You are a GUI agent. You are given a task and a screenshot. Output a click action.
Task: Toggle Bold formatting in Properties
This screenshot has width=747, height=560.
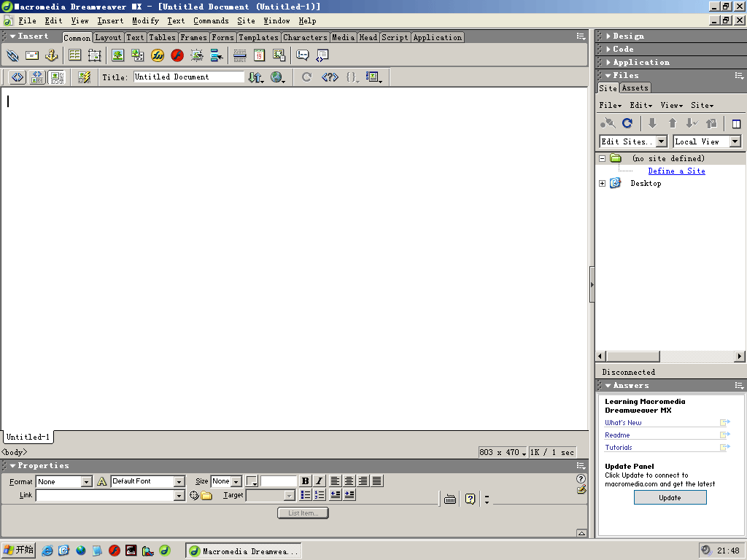(x=305, y=481)
